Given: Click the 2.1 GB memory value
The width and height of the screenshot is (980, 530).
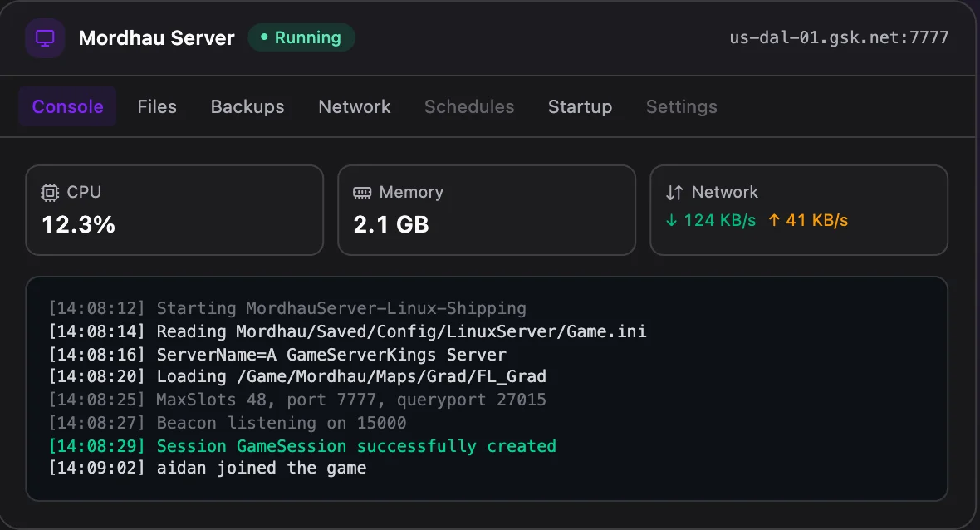Looking at the screenshot, I should 391,224.
